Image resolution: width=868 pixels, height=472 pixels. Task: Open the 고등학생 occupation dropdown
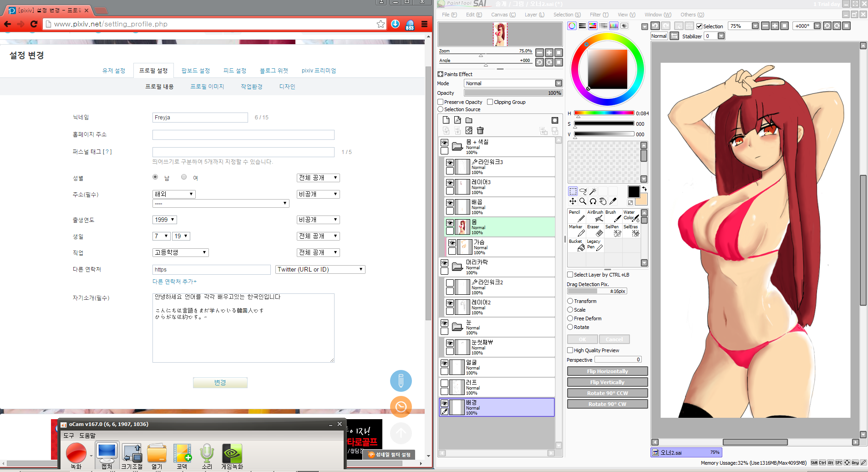(x=180, y=252)
